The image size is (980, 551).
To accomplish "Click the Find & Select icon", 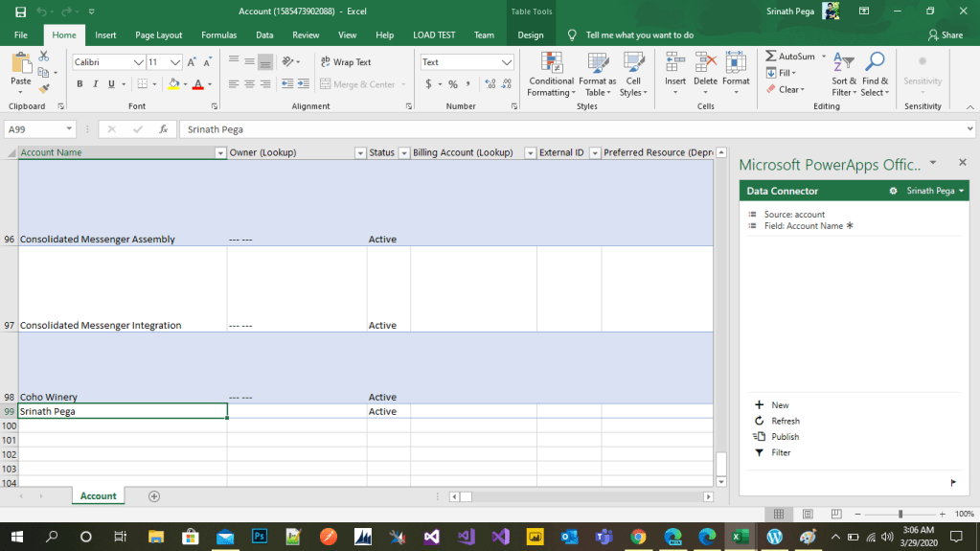I will tap(874, 65).
